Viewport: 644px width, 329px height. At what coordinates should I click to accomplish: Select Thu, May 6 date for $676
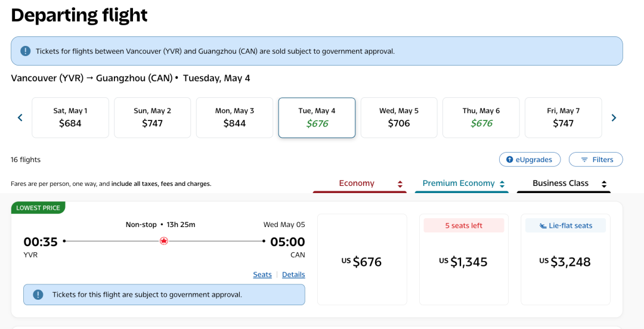(481, 117)
